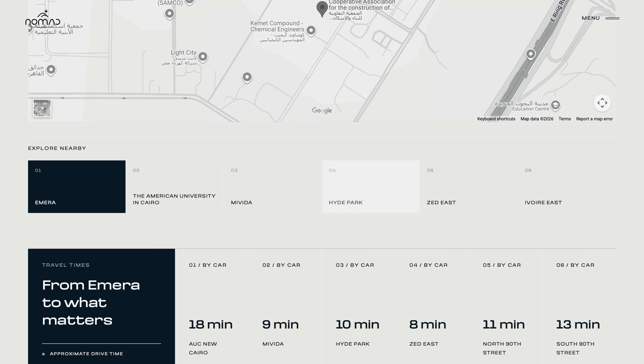Click 'From Emera to what matters' heading
The width and height of the screenshot is (644, 364).
91,303
